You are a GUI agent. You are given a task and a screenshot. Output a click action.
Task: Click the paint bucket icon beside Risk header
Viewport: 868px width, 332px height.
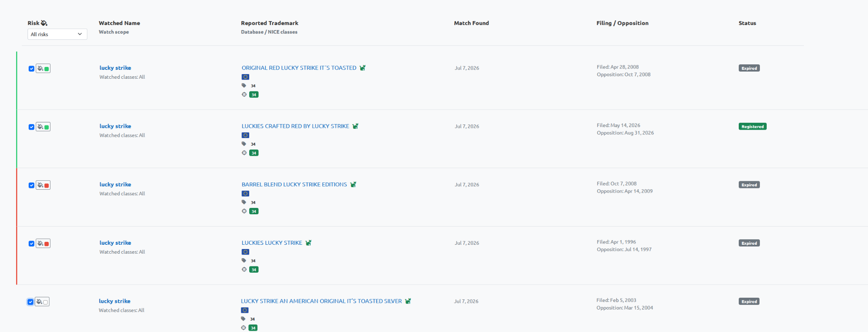tap(44, 23)
